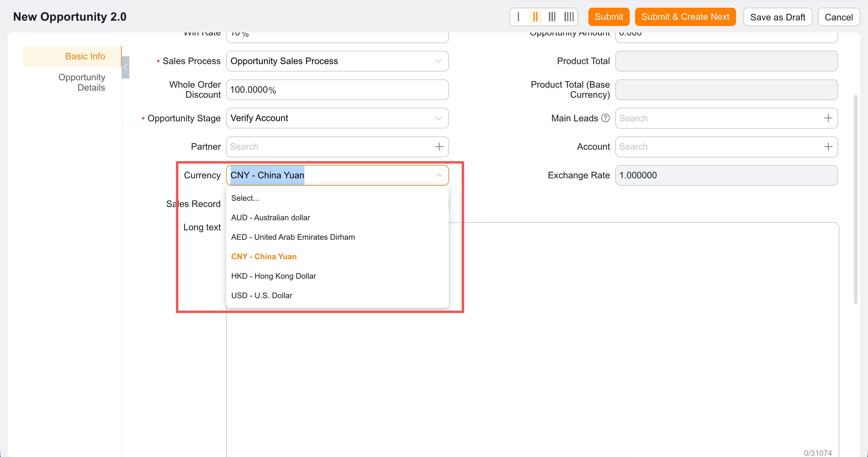Image resolution: width=868 pixels, height=457 pixels.
Task: Go to Opportunity Details section
Action: click(81, 83)
